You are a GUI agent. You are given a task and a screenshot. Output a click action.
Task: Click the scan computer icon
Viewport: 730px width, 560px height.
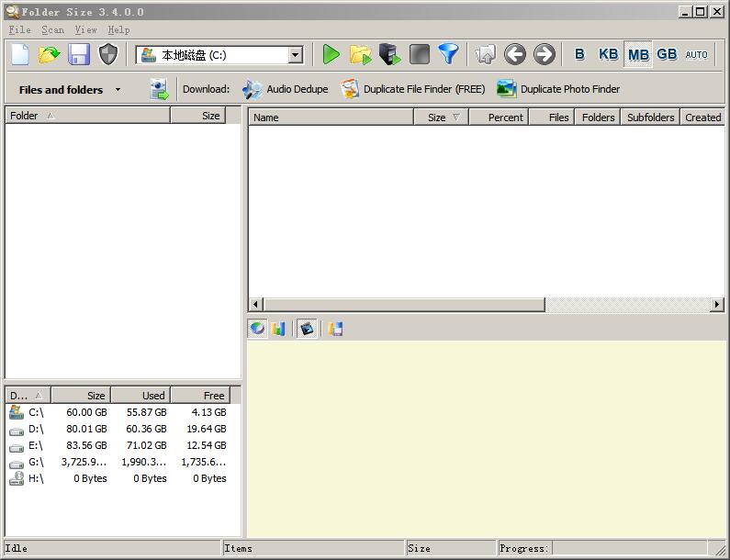[389, 54]
